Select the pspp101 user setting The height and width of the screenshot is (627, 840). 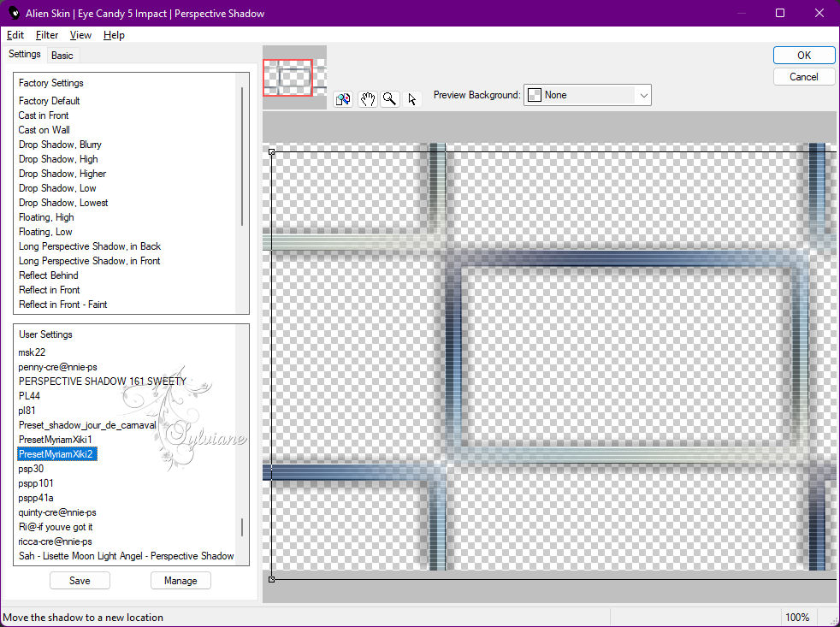[x=35, y=482]
